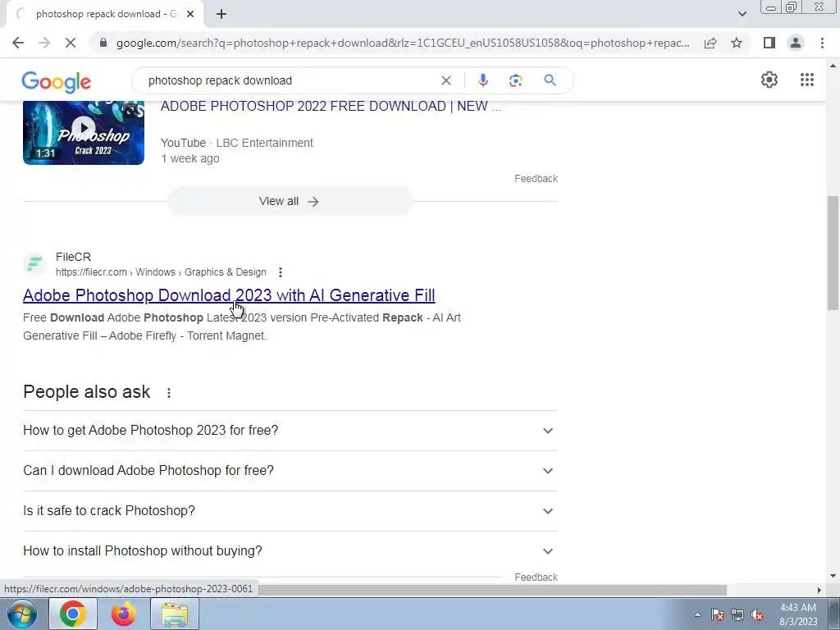Open a new browser tab

click(221, 14)
